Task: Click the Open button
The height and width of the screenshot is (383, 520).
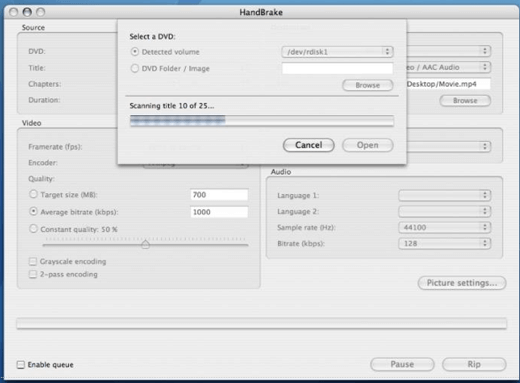Action: coord(368,145)
